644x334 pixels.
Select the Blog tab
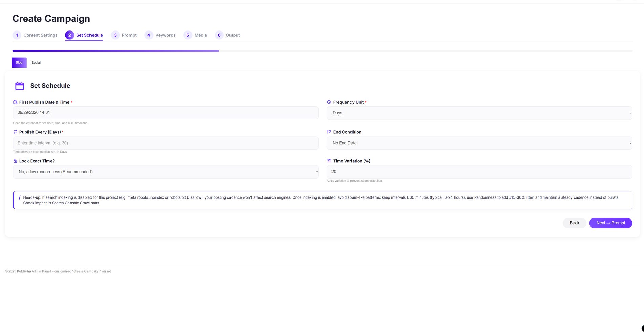(x=19, y=63)
